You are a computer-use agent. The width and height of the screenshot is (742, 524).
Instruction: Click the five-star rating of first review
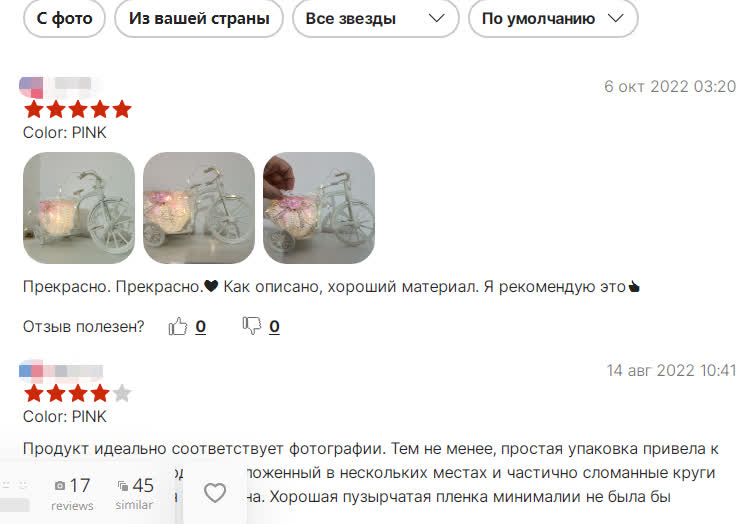tap(78, 109)
